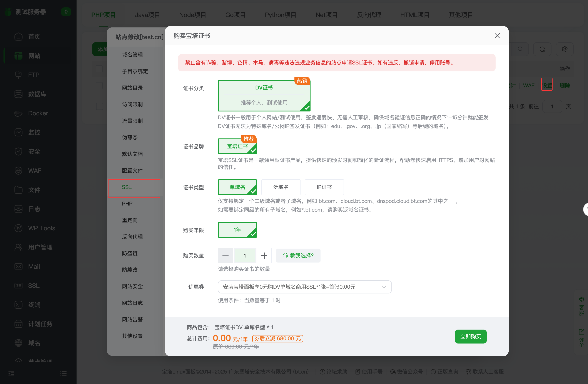
Task: Open the Docker section in sidebar
Action: point(38,113)
